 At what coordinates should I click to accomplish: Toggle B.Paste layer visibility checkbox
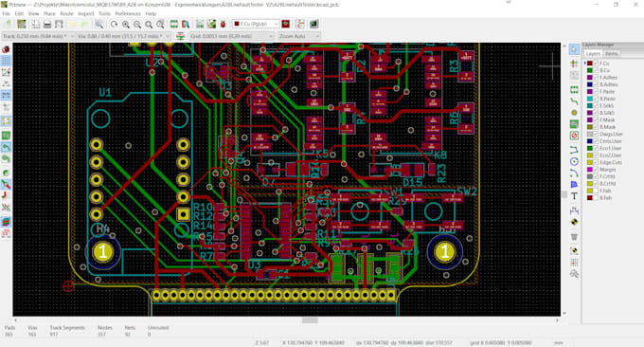tap(596, 99)
